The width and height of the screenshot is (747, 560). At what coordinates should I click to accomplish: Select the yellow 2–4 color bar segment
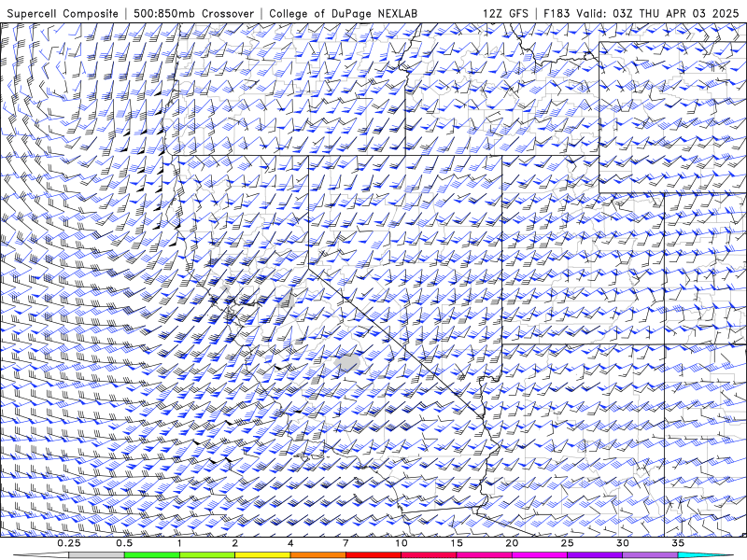point(262,555)
